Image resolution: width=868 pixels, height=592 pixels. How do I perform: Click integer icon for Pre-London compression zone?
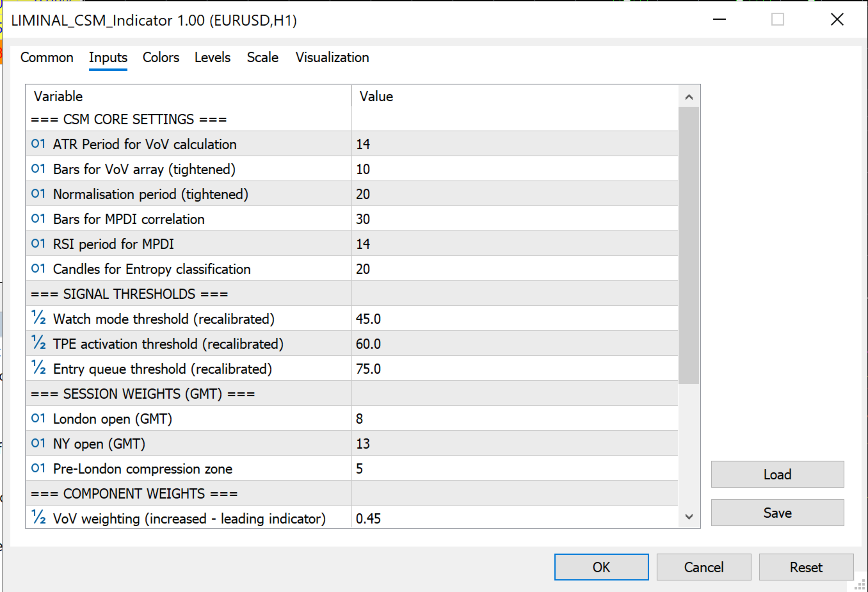[x=38, y=468]
